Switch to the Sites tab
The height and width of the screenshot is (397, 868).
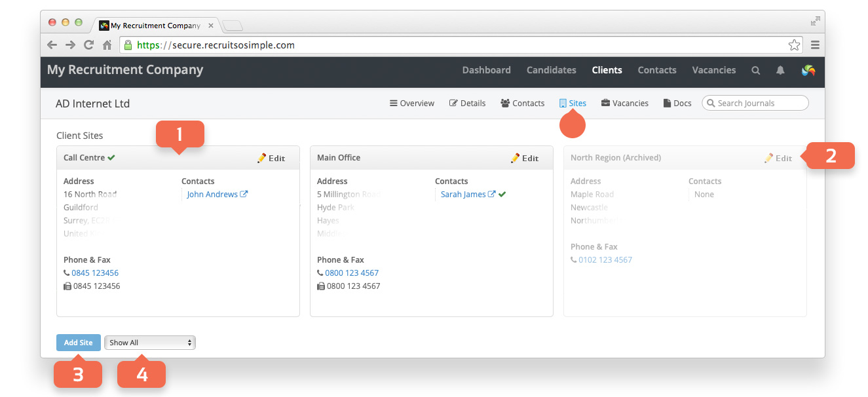click(573, 104)
